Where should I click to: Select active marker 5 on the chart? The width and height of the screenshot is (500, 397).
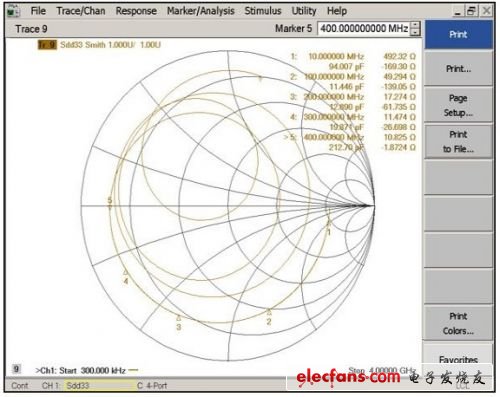(110, 206)
